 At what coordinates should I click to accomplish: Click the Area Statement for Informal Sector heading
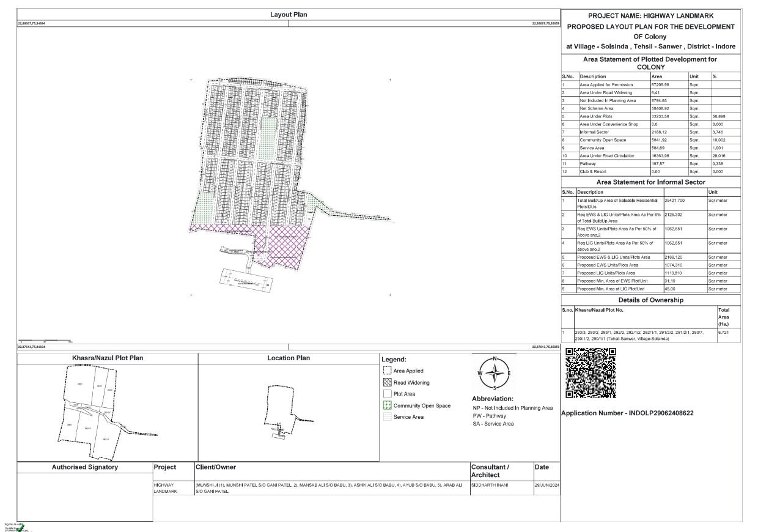point(650,182)
